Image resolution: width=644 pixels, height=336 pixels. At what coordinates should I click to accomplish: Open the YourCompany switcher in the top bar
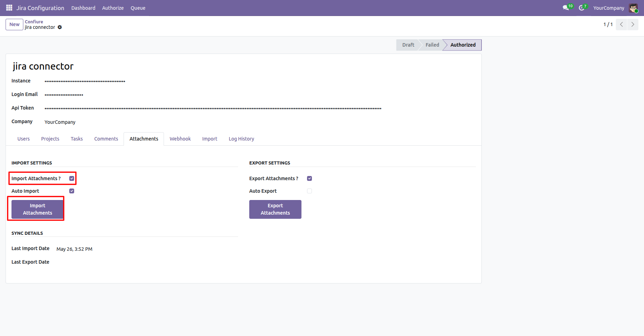click(609, 8)
